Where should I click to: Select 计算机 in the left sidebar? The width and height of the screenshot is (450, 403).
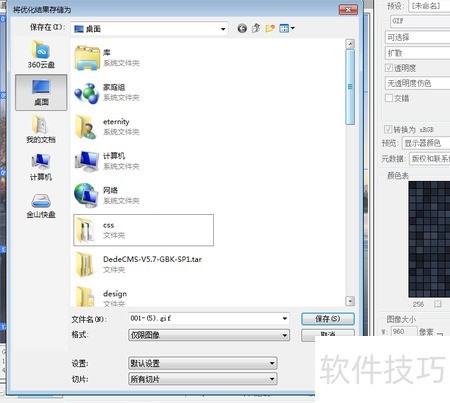41,167
